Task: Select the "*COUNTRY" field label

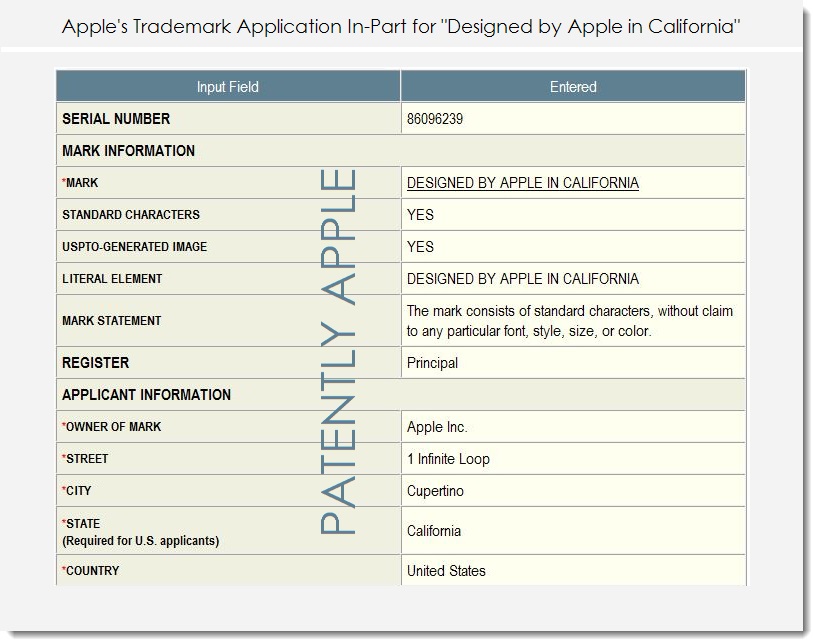Action: pos(91,571)
